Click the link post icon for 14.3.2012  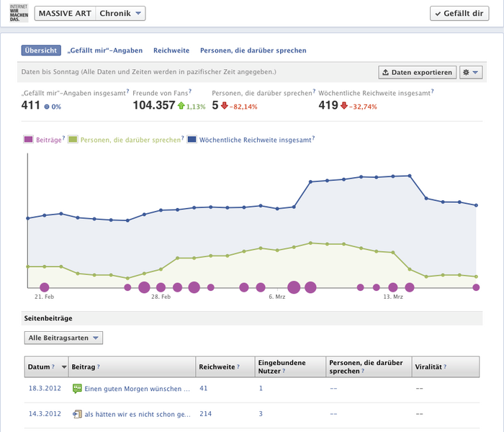click(x=77, y=414)
